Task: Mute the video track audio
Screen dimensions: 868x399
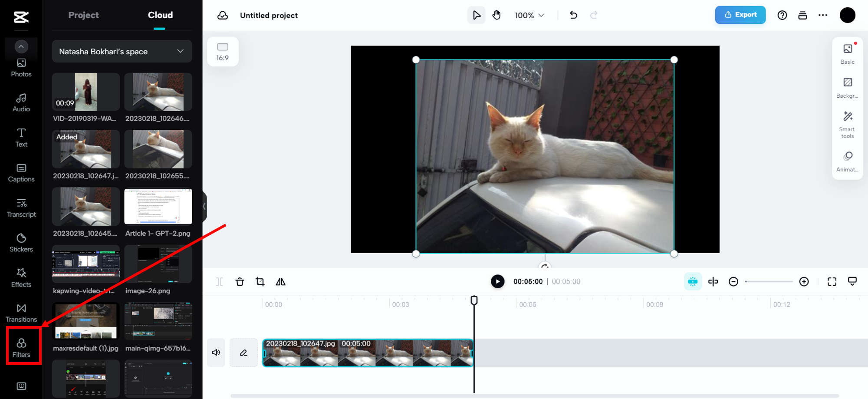Action: [x=216, y=352]
